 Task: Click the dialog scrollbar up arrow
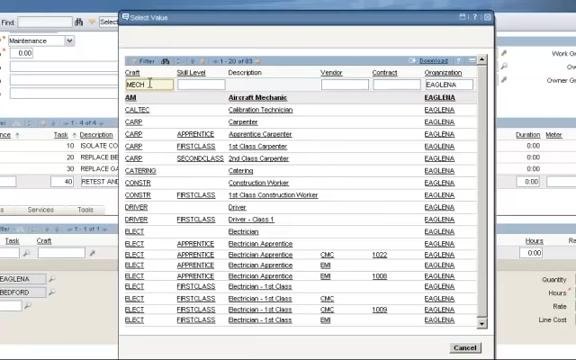coord(482,59)
